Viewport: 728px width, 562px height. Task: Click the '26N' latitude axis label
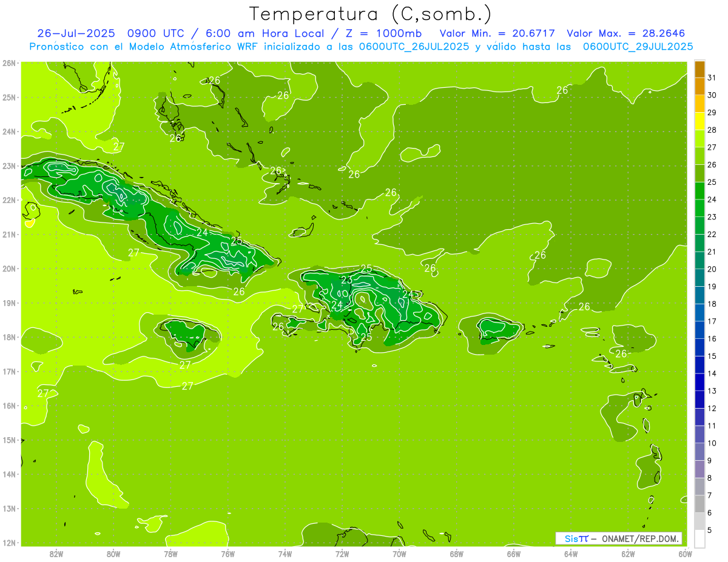[x=9, y=62]
